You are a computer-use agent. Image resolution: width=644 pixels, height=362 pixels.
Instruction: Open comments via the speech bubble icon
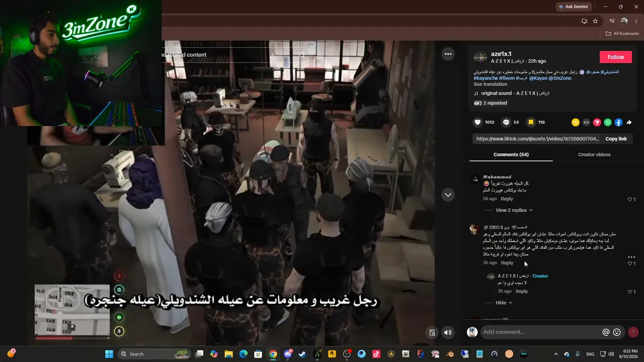[x=506, y=122]
